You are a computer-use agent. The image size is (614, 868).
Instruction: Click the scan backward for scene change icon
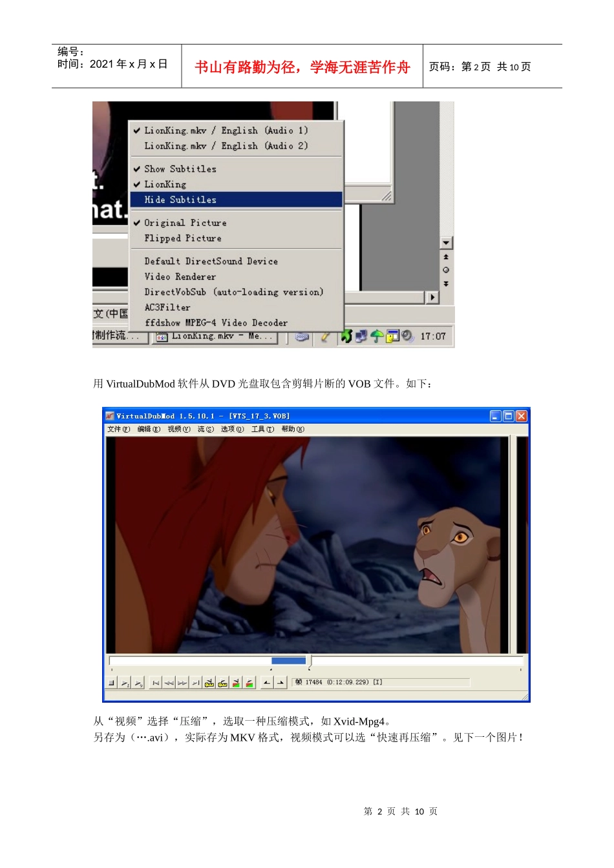(237, 683)
